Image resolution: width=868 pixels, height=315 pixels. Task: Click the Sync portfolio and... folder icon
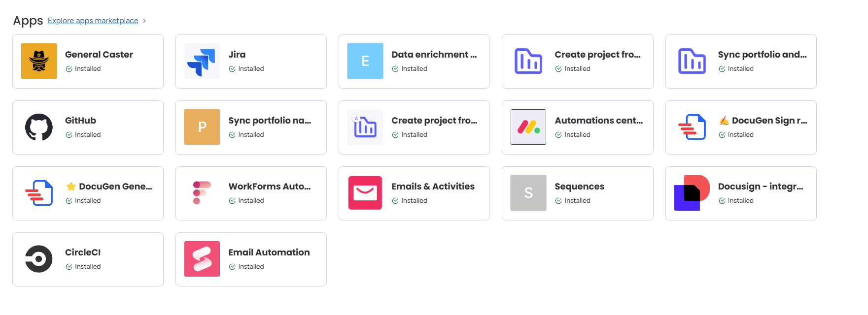coord(692,61)
